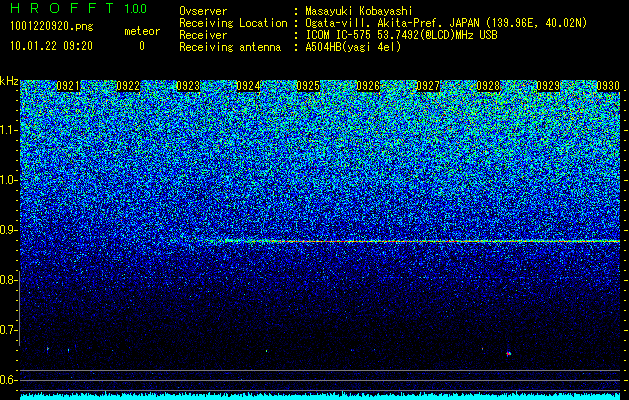The width and height of the screenshot is (629, 400).
Task: Click the 0924 time marker
Action: pyautogui.click(x=248, y=86)
